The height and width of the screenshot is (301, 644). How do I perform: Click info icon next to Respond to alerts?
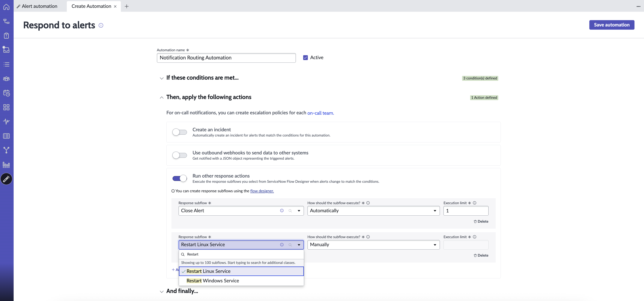tap(101, 25)
